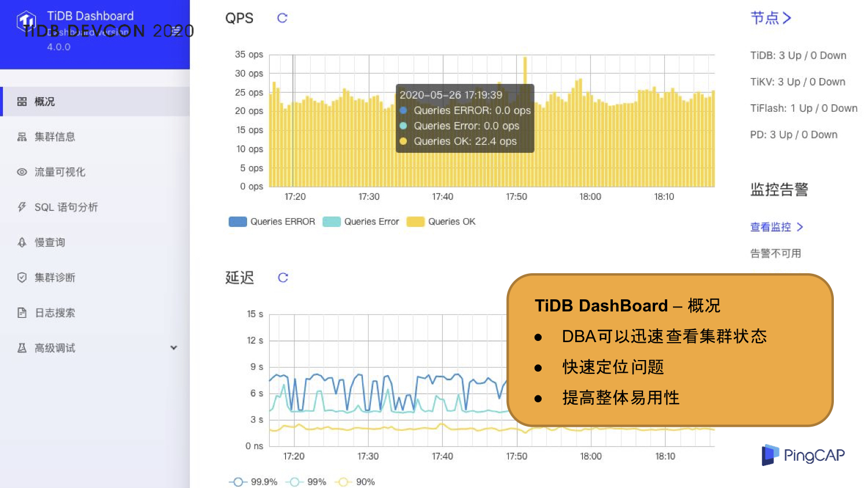This screenshot has height=488, width=868.
Task: Open 日志搜索 from the sidebar
Action: tap(95, 313)
